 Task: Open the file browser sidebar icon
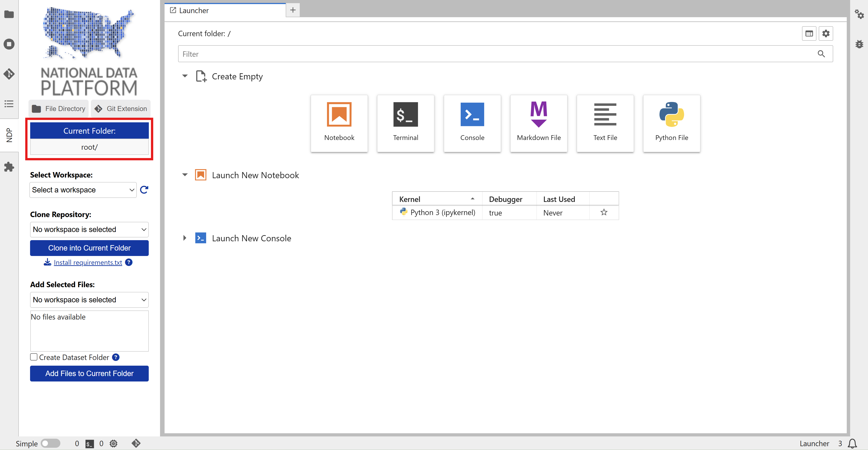coord(9,14)
